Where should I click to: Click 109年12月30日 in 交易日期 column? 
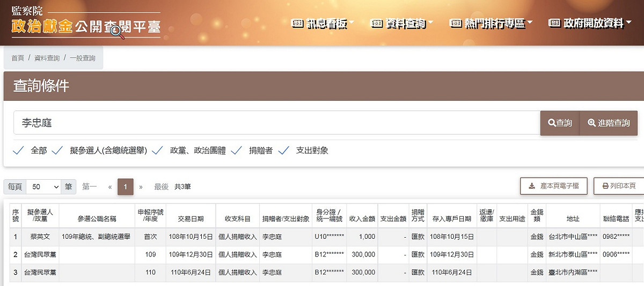(x=191, y=254)
